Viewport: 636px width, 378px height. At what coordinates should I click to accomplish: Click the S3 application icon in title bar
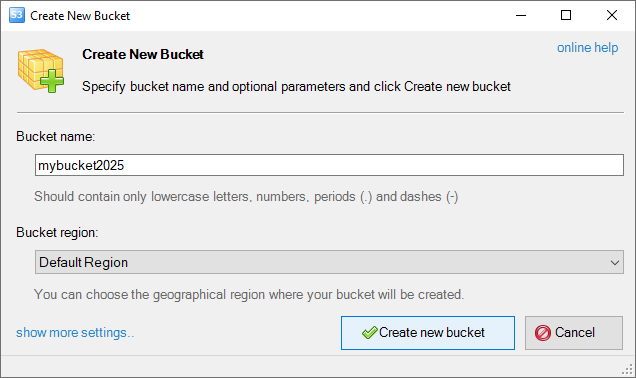17,15
